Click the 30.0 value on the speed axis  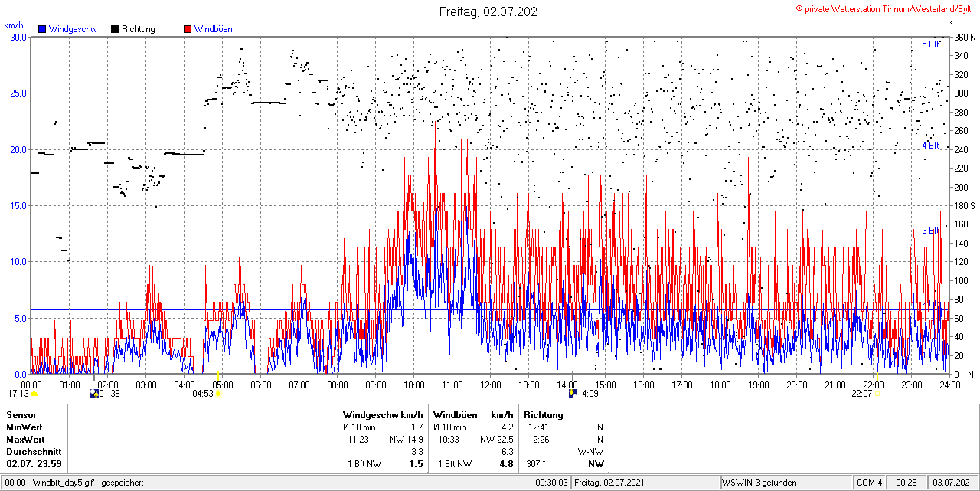tap(18, 37)
